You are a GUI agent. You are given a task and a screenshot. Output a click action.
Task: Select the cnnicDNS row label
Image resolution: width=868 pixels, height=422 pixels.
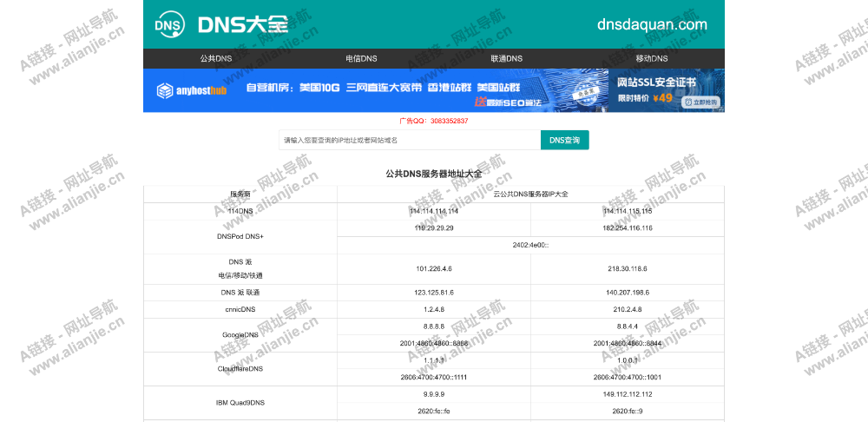coord(240,310)
